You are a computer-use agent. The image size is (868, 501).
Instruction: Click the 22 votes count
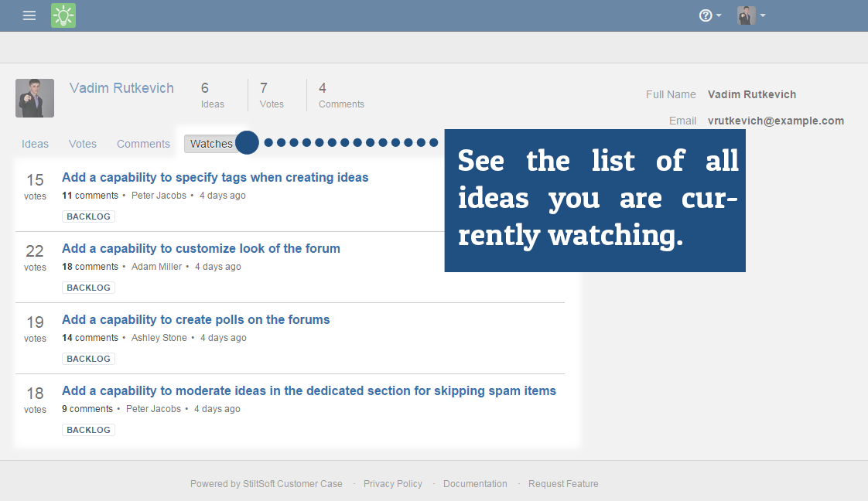click(x=35, y=257)
